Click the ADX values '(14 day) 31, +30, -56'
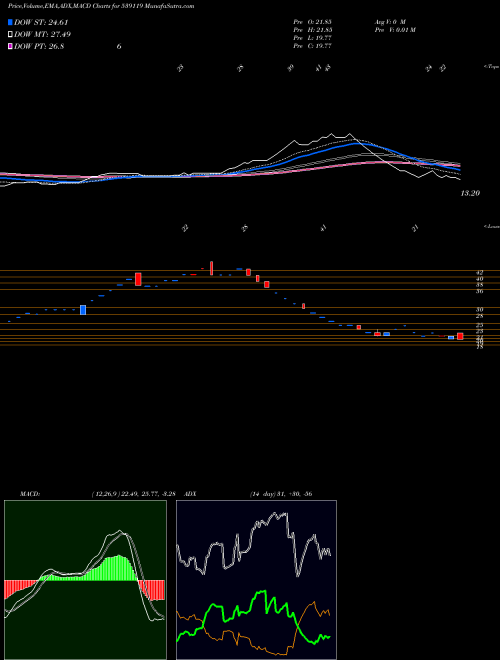Screen dimensions: 500x660 pyautogui.click(x=281, y=493)
